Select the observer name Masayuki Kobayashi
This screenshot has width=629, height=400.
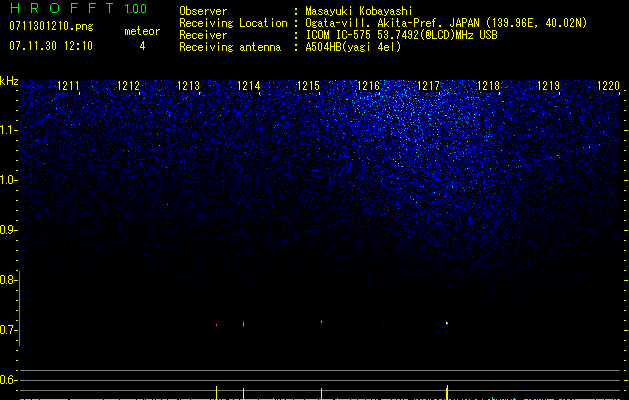[x=359, y=11]
